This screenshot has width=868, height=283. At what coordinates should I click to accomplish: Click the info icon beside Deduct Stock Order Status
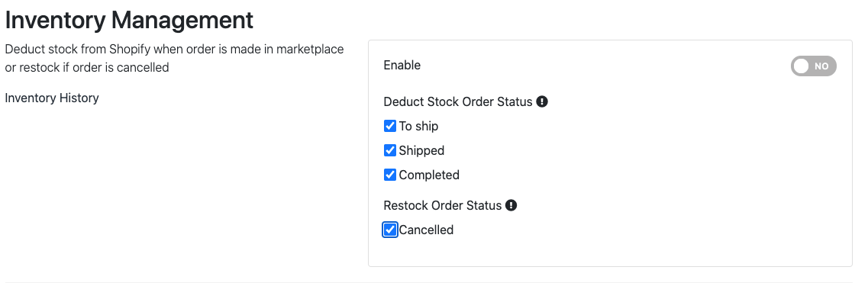(x=542, y=101)
